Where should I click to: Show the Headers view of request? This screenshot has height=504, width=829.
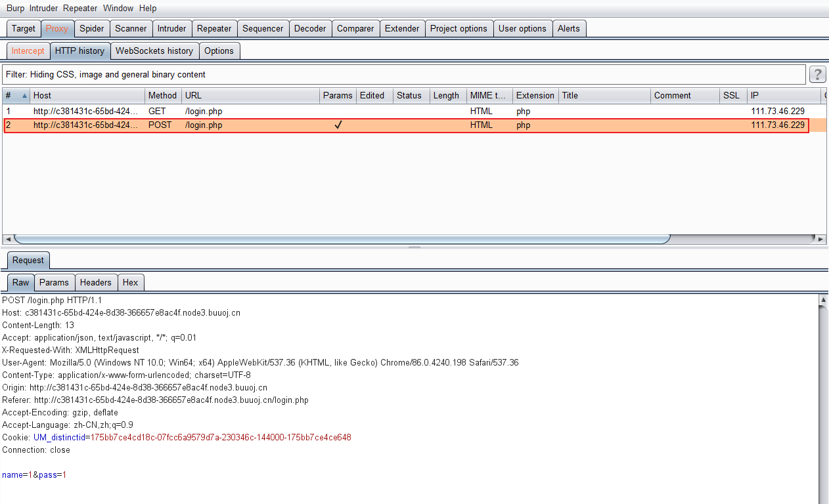pyautogui.click(x=95, y=282)
